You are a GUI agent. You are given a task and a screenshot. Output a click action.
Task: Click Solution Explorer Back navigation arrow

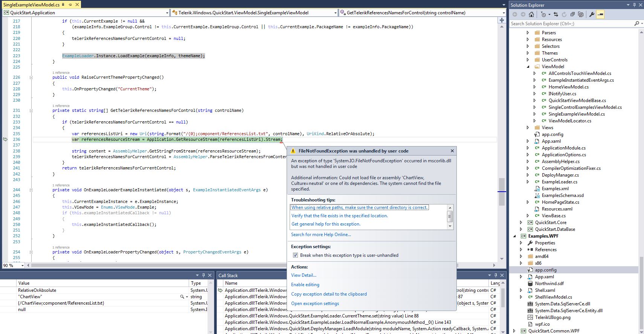click(x=515, y=15)
